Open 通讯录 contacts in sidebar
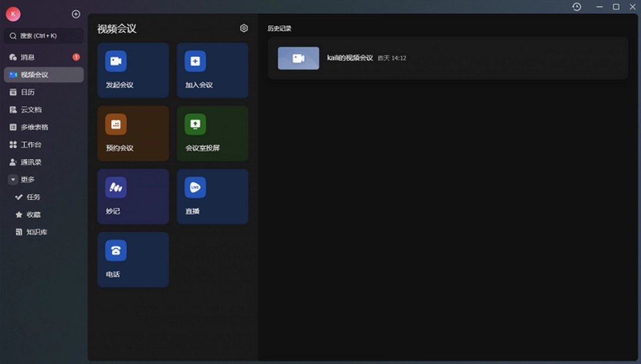The image size is (641, 364). (31, 162)
